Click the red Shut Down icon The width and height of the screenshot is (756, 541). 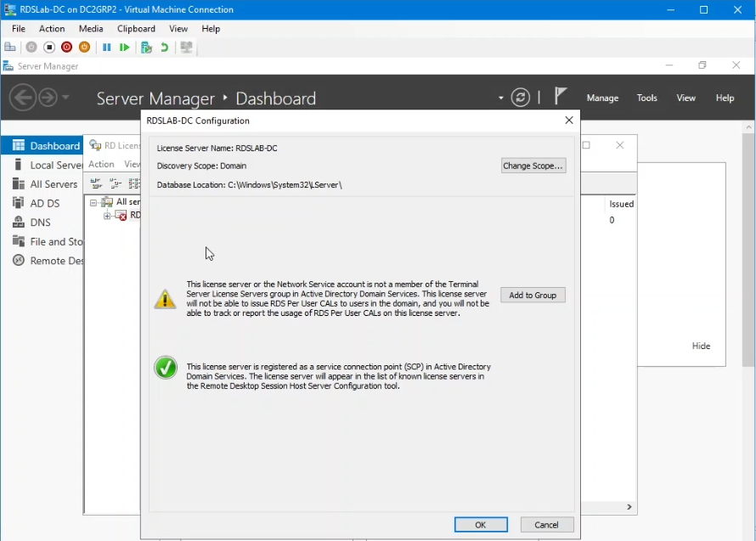66,48
